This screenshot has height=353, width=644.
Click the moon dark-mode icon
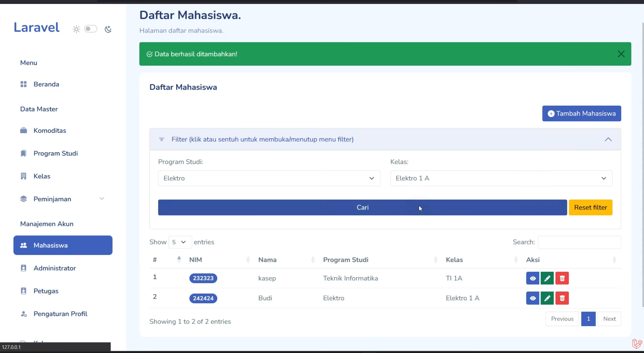pos(108,29)
